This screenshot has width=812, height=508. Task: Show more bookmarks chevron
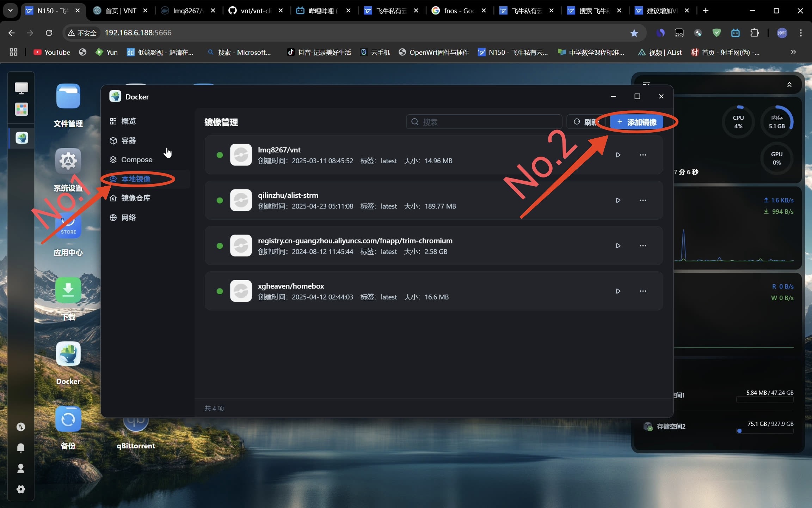tap(793, 52)
